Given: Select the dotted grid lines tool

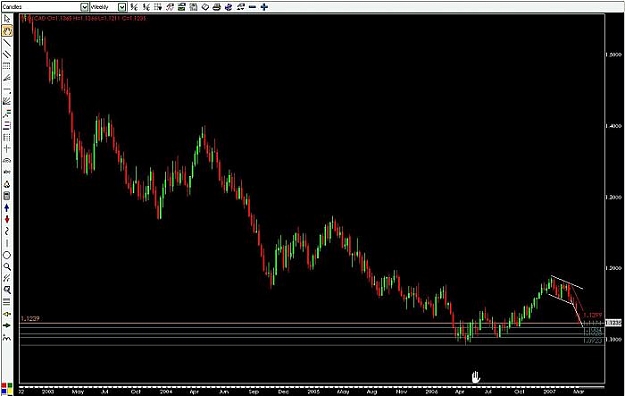Looking at the screenshot, I should [x=7, y=66].
